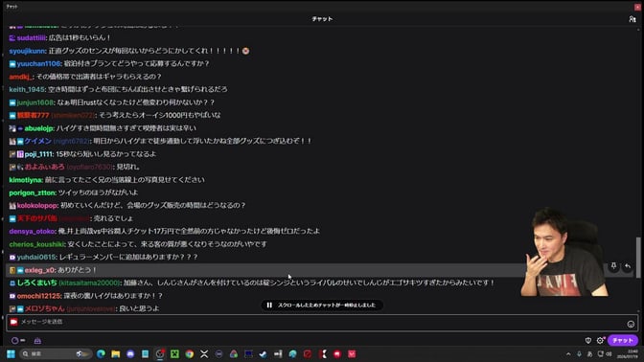Open the channel points icon below the input

pos(15,340)
